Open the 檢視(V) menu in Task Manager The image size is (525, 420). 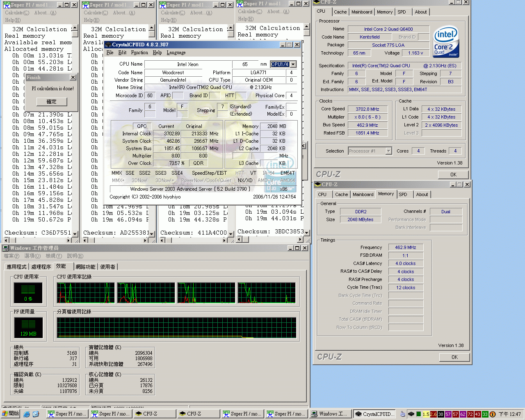pyautogui.click(x=54, y=256)
